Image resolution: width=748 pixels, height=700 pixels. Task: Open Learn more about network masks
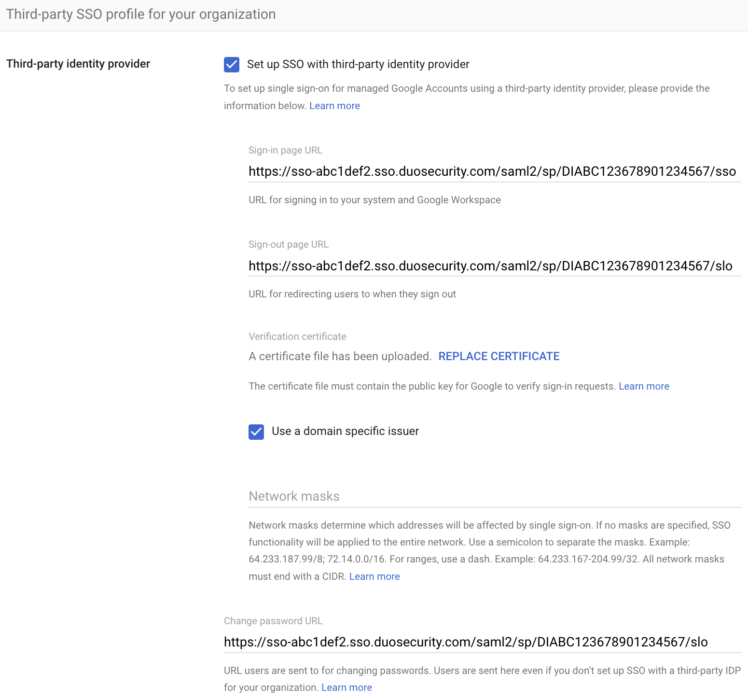pyautogui.click(x=374, y=576)
